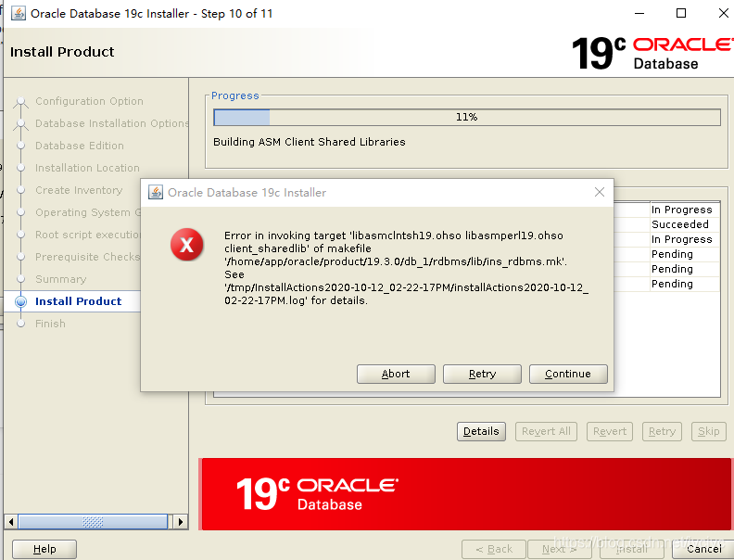
Task: Select Create Inventory step
Action: click(79, 190)
